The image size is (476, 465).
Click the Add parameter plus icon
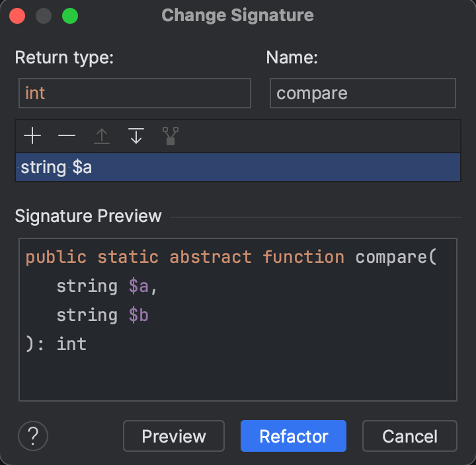click(32, 137)
